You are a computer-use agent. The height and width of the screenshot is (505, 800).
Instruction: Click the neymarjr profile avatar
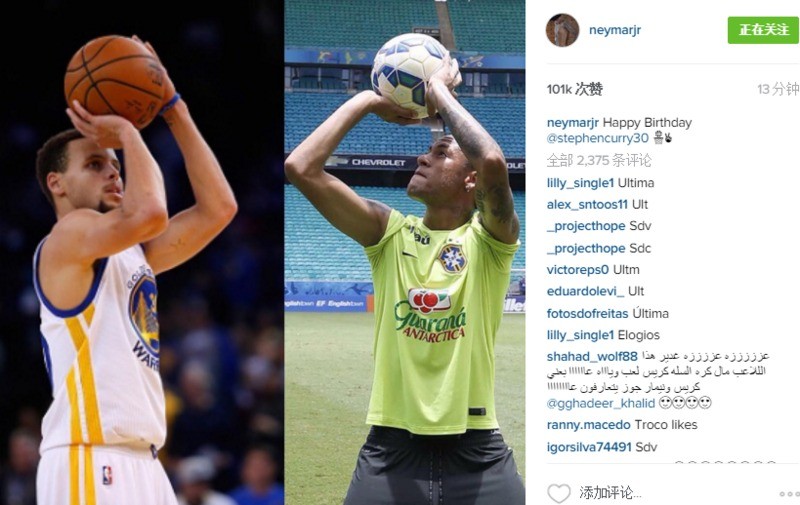(562, 30)
